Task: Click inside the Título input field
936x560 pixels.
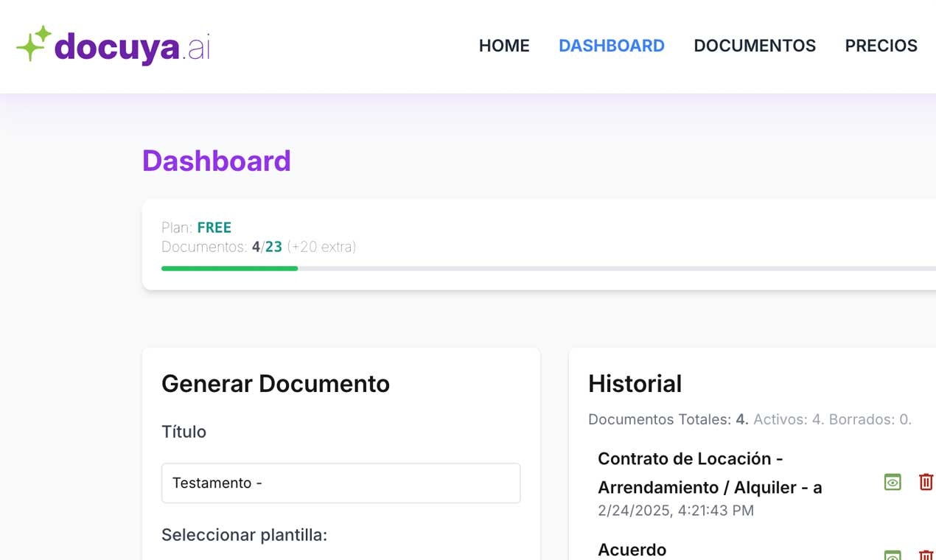Action: tap(340, 483)
